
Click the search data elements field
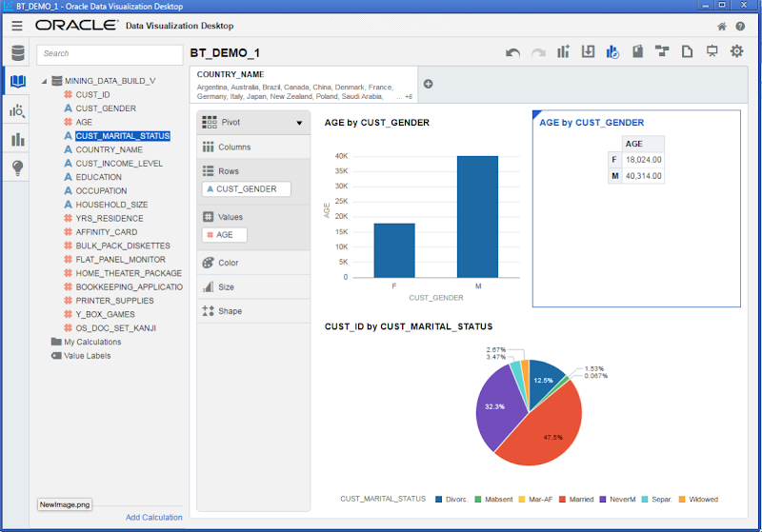[x=110, y=54]
